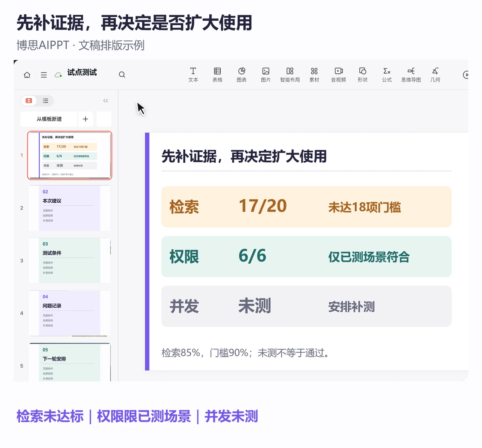Click the document title 试点测试
The width and height of the screenshot is (482, 448).
(82, 72)
